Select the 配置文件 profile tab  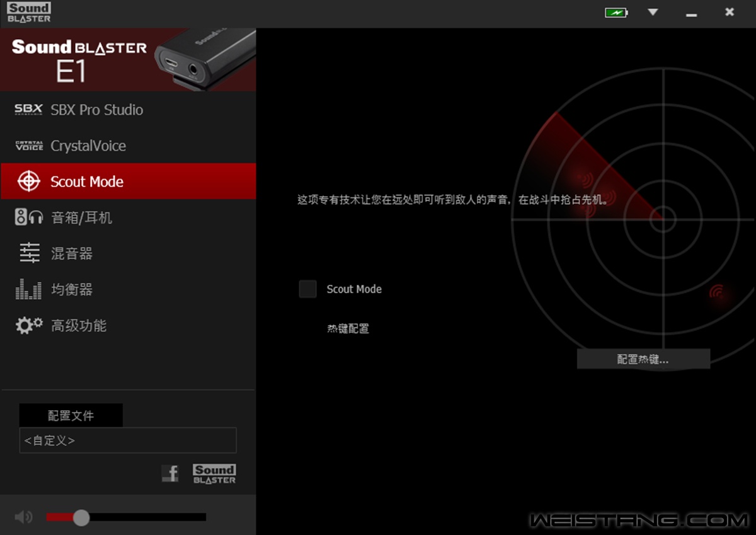(x=71, y=416)
